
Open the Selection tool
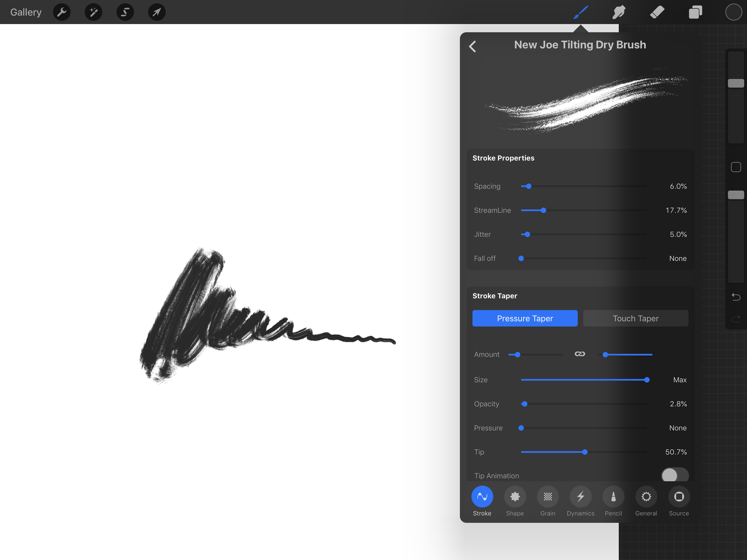pos(125,12)
